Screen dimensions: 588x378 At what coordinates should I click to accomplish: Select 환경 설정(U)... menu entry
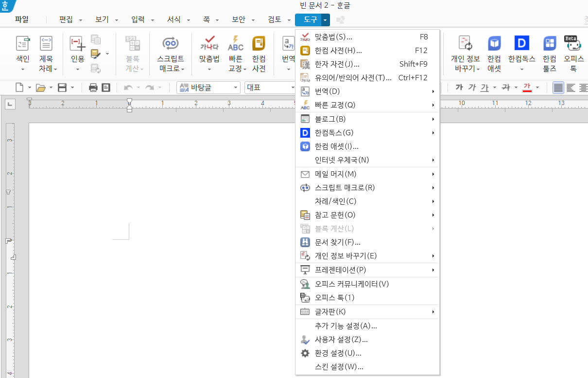[x=367, y=353]
